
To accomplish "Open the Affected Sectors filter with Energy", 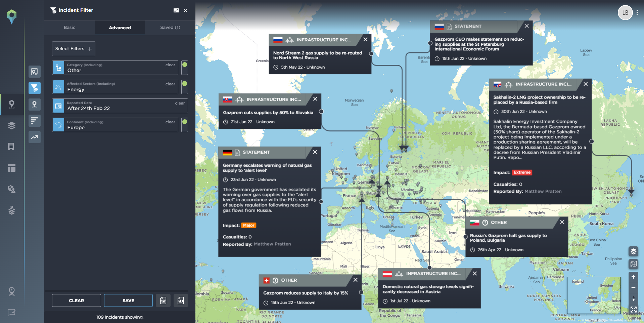I will [x=115, y=87].
